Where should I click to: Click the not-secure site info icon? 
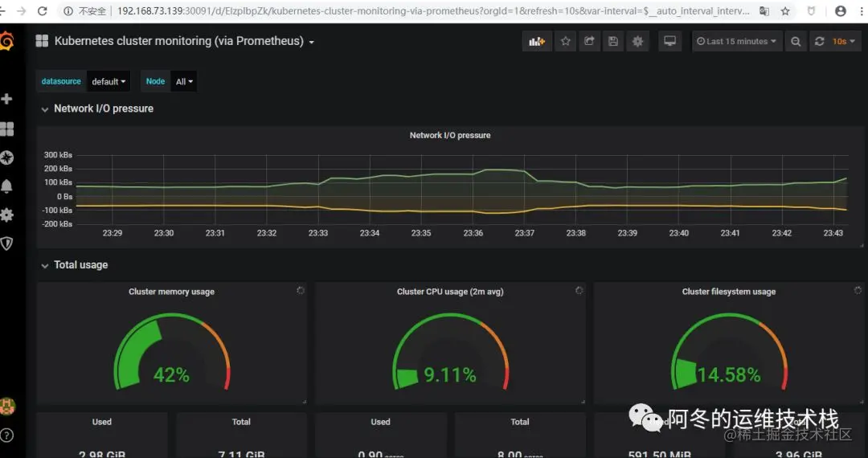click(68, 11)
